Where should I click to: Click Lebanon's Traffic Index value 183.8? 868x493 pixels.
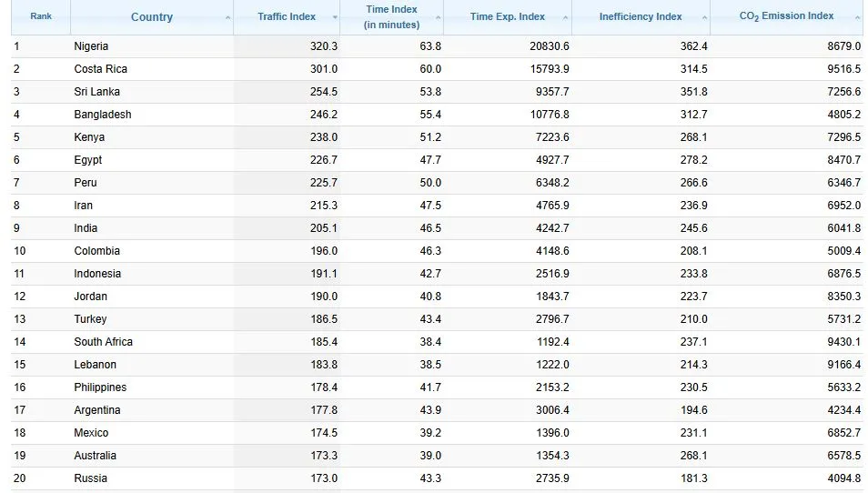(324, 364)
